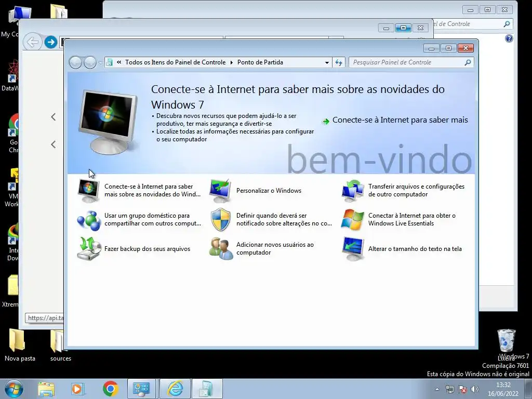Click the forward navigation button in Ponto de Partida
Screen dimensions: 532x399
[x=90, y=62]
